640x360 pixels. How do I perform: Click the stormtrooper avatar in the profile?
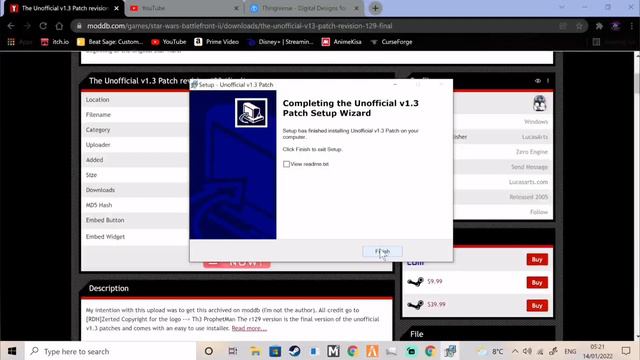[x=540, y=103]
